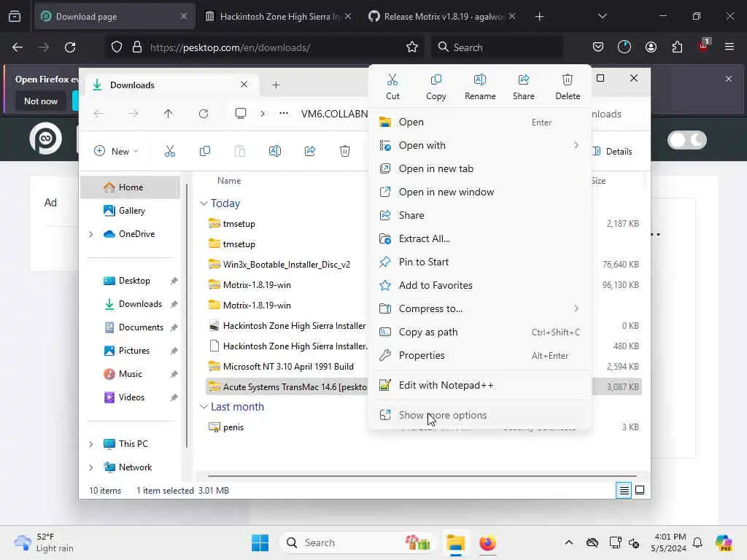Open File Explorer from the taskbar
This screenshot has height=560, width=747.
[455, 542]
